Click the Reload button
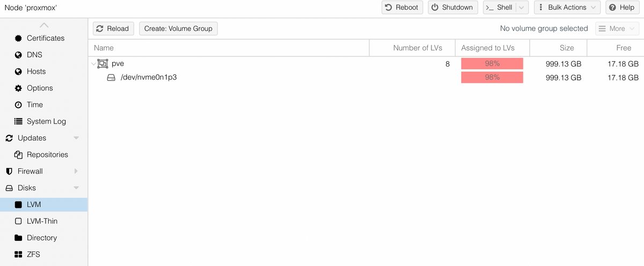 (x=113, y=28)
